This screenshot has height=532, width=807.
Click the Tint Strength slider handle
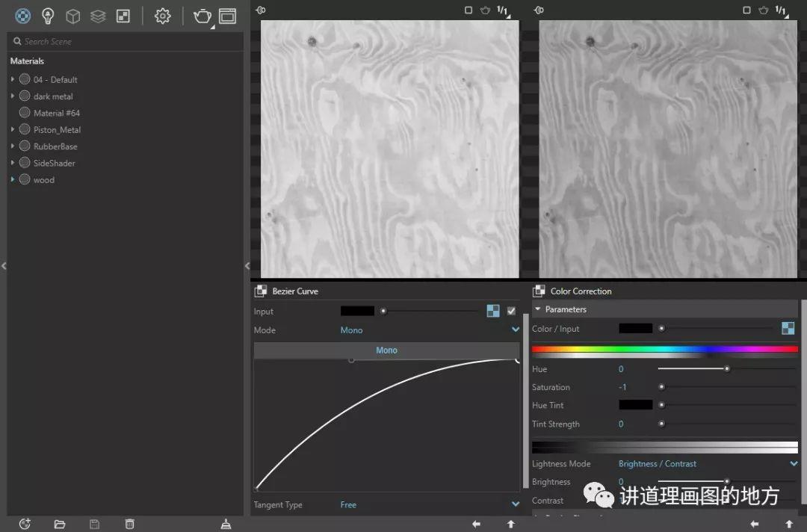point(661,424)
